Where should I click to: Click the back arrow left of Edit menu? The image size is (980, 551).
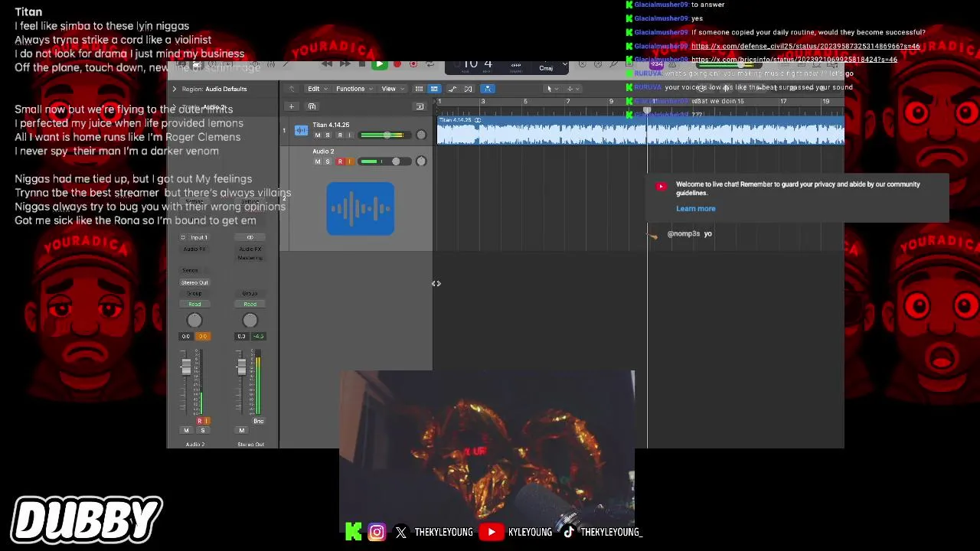(x=291, y=89)
